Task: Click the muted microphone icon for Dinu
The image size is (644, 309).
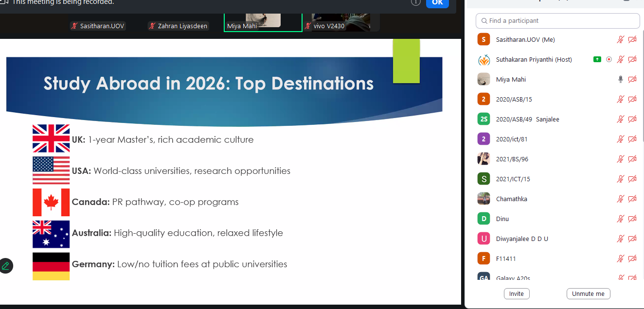Action: click(x=620, y=219)
